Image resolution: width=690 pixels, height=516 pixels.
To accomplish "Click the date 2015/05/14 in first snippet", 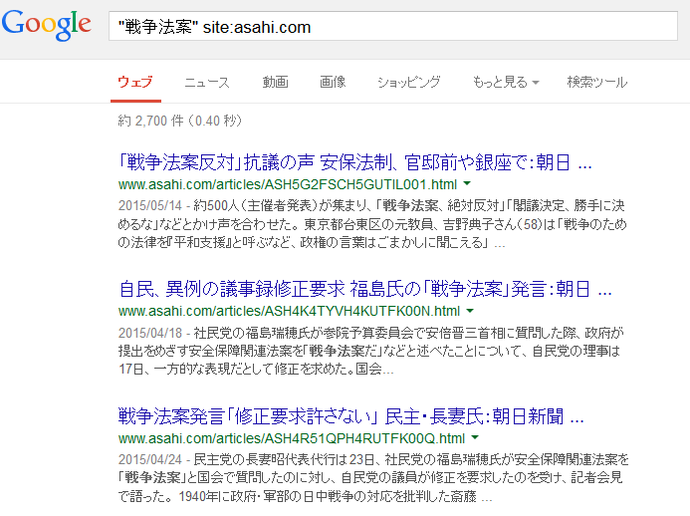I will [150, 206].
